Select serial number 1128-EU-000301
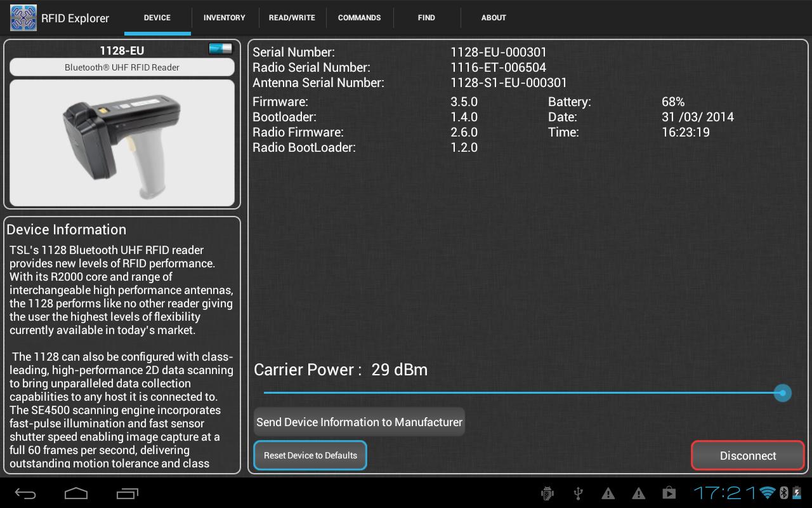The image size is (812, 508). [x=499, y=52]
